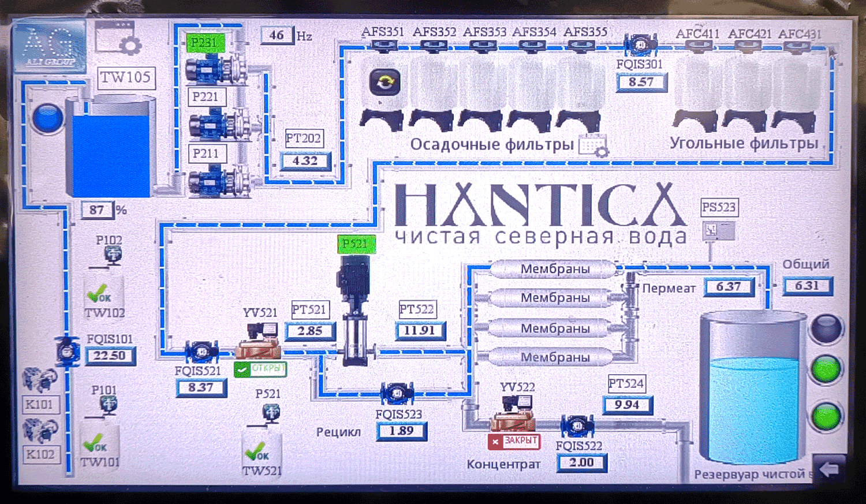The height and width of the screenshot is (504, 866).
Task: Open the filter schedule calendar icon
Action: point(593,144)
